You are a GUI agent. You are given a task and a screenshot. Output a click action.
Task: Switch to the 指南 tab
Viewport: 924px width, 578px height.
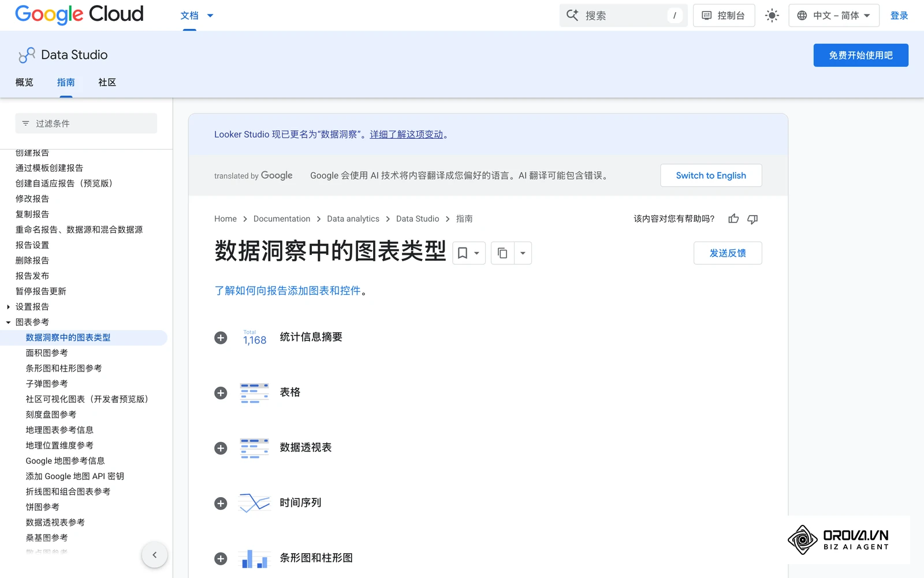66,83
